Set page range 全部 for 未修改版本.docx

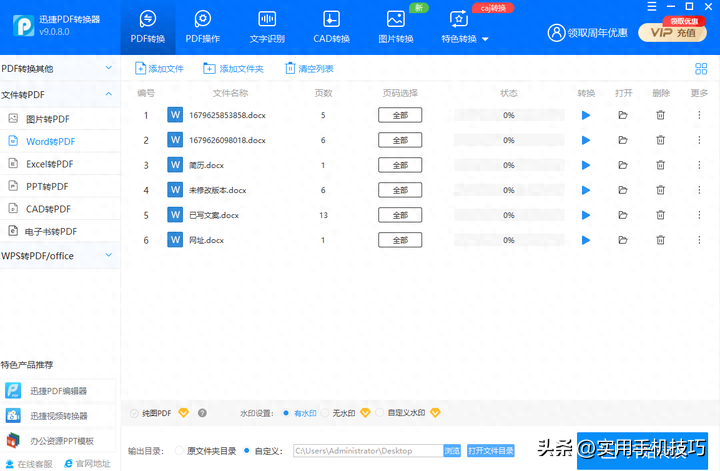pos(400,190)
